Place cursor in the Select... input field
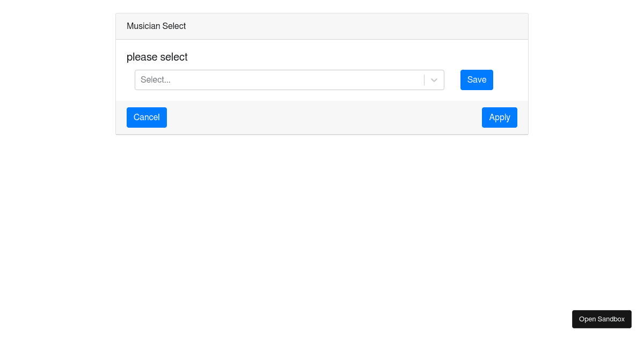 pyautogui.click(x=241, y=79)
